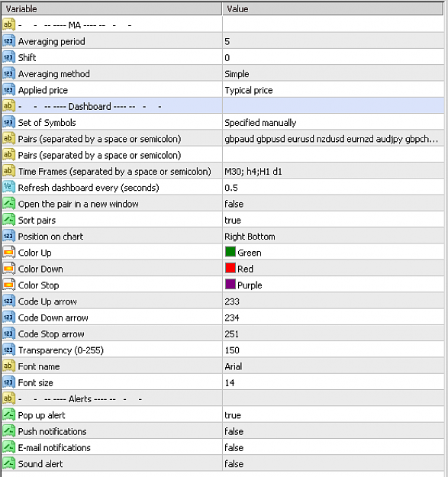Image resolution: width=448 pixels, height=477 pixels.
Task: Click the string icon of the MA separator row
Action: (8, 24)
